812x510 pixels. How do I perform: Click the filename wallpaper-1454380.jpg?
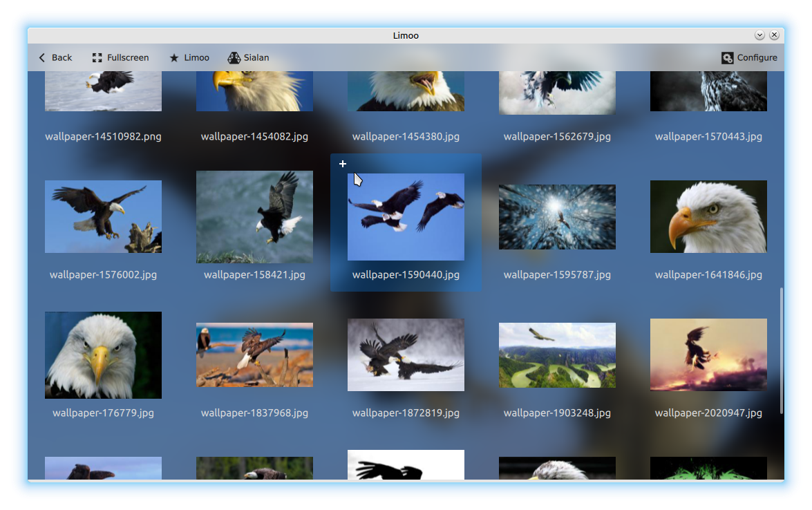click(406, 137)
